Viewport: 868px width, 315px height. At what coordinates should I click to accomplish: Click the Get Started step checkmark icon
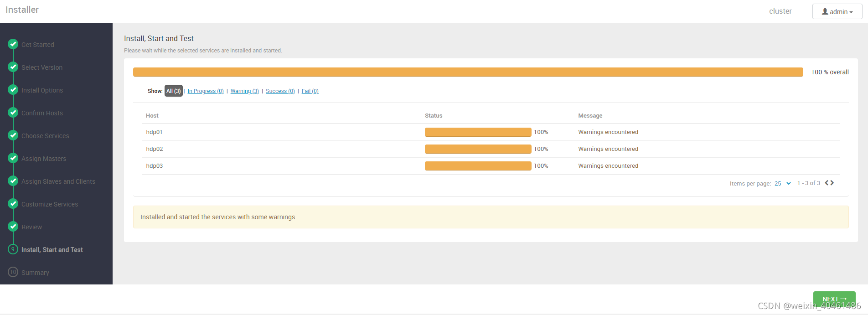13,44
